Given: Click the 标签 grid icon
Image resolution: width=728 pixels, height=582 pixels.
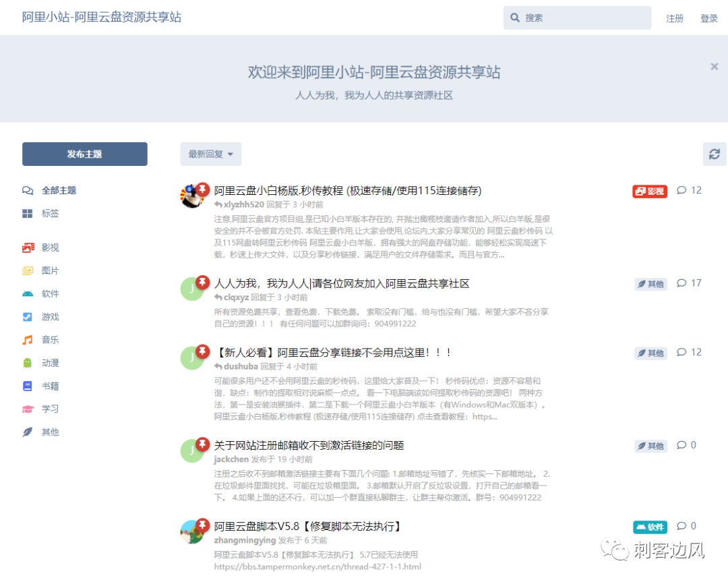Looking at the screenshot, I should [x=28, y=213].
